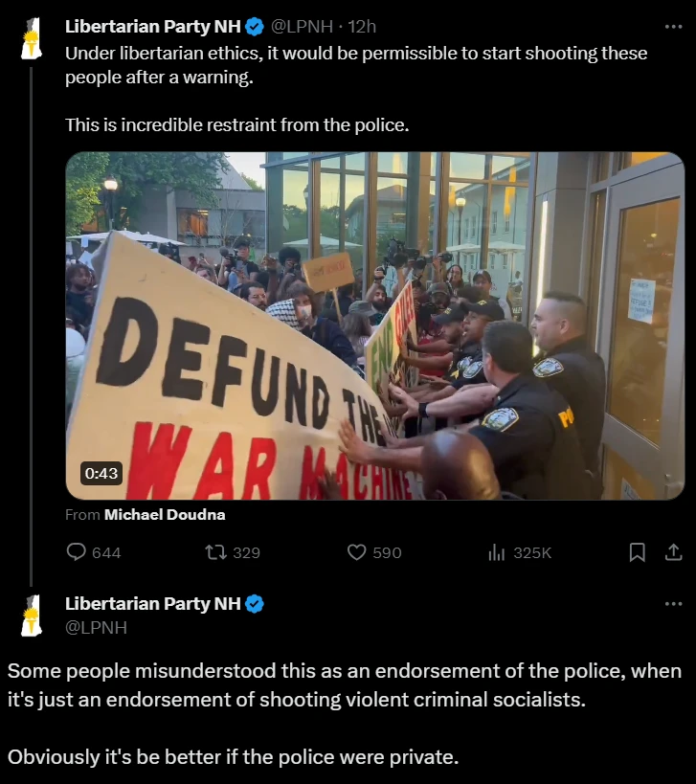Bookmark the first tweet

[x=637, y=552]
